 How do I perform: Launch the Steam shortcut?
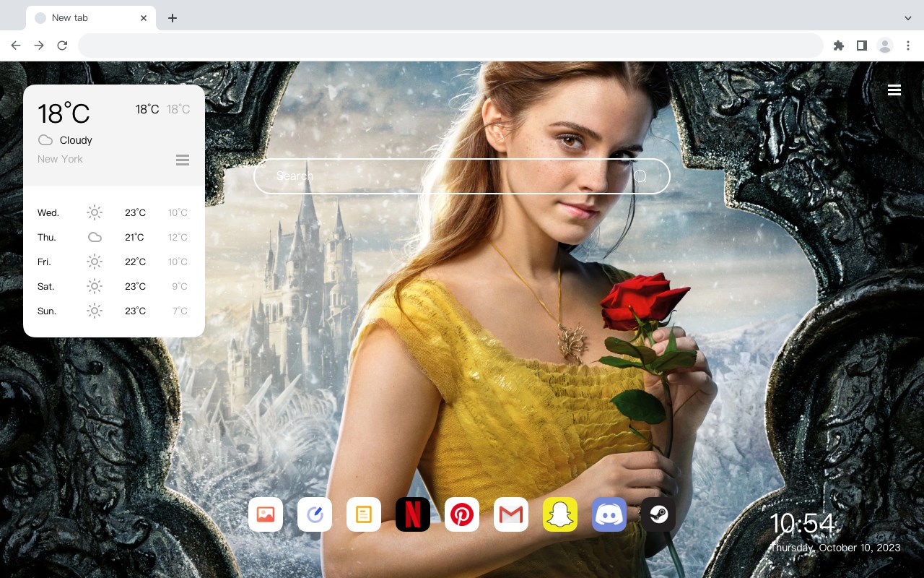658,514
